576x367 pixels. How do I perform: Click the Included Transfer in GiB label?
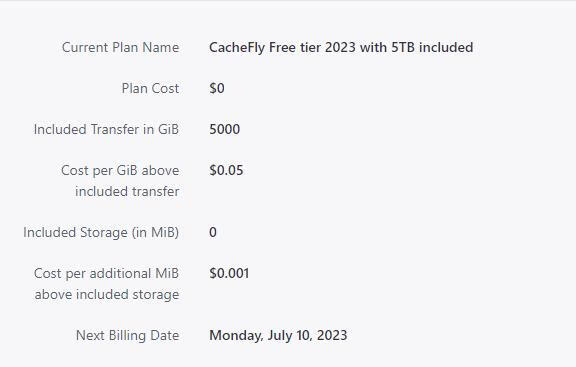(106, 129)
